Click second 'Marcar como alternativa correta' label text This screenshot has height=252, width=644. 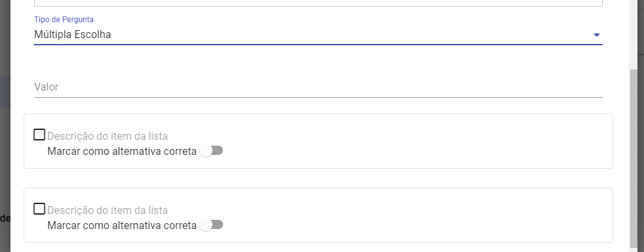pos(122,225)
